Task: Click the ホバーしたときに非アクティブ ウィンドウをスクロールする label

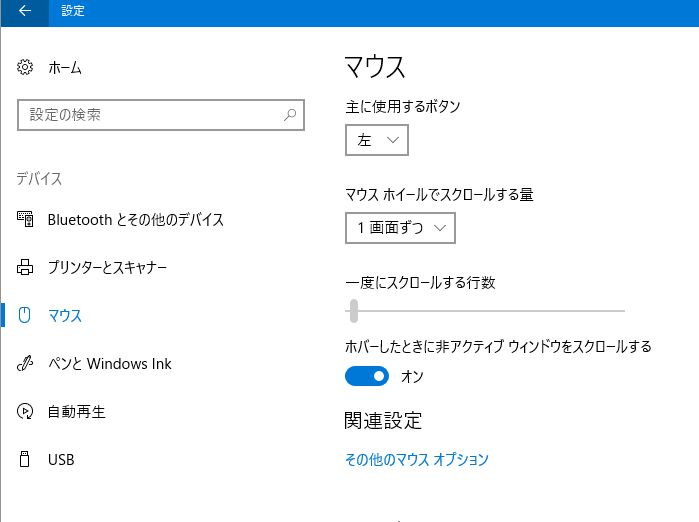Action: click(498, 346)
